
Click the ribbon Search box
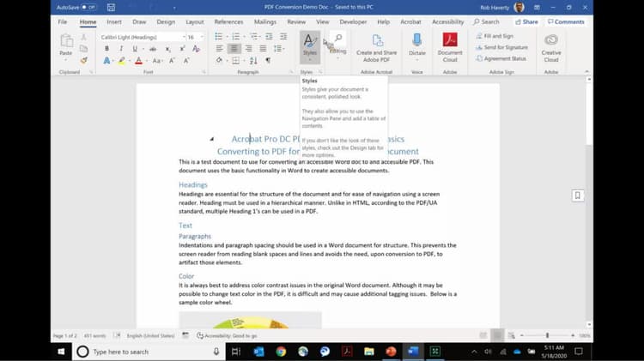487,21
